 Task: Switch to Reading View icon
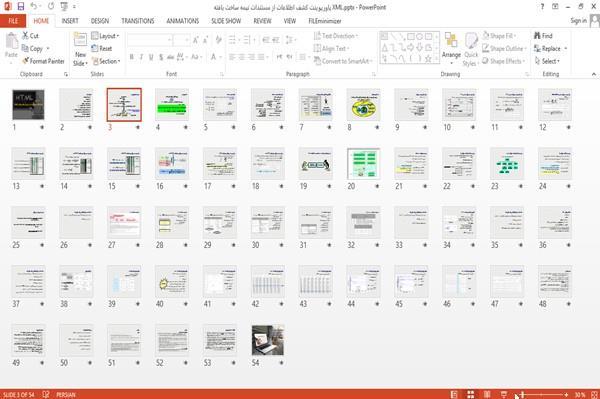(x=487, y=394)
